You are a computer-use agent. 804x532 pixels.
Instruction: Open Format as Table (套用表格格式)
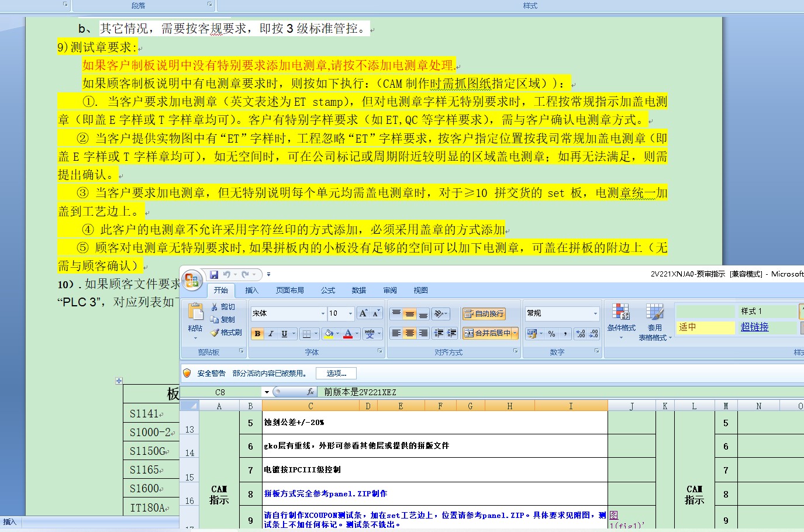(655, 321)
